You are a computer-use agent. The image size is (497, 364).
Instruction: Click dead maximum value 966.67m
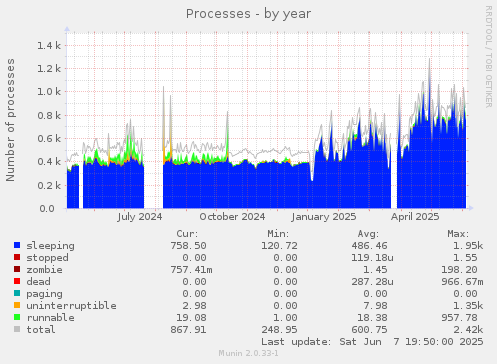(462, 282)
